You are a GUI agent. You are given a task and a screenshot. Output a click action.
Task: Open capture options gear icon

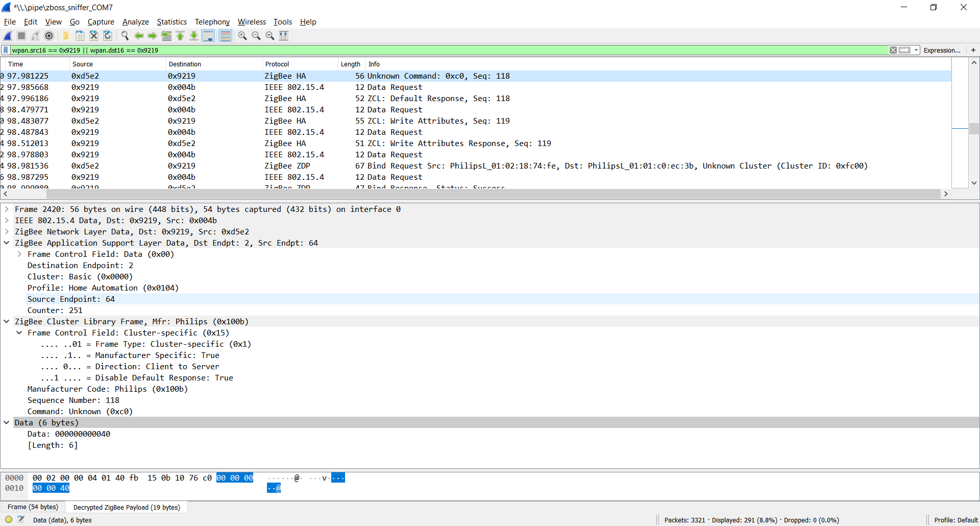click(49, 36)
